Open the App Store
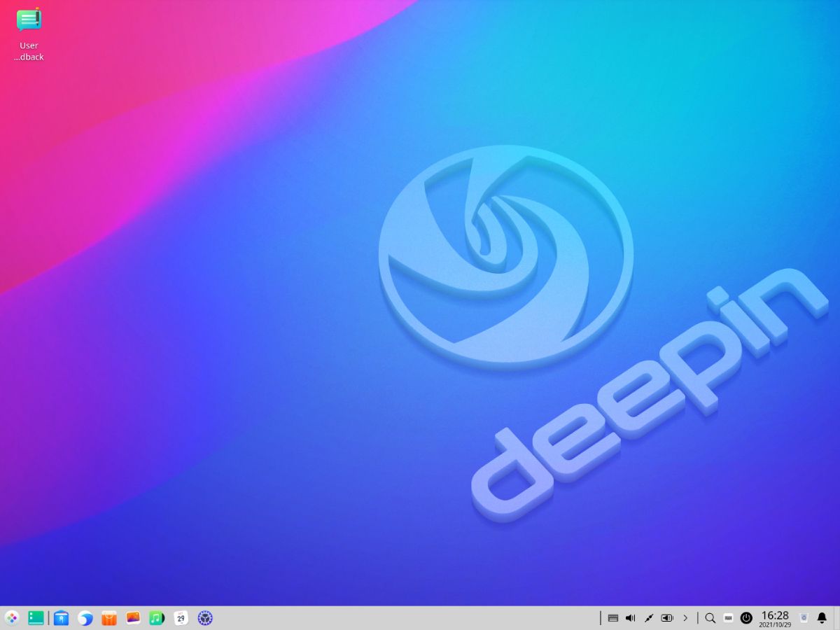This screenshot has height=630, width=840. click(x=108, y=618)
